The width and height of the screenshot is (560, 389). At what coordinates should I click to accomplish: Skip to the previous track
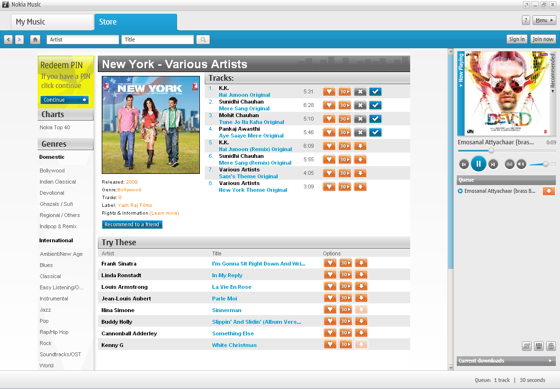[x=464, y=164]
